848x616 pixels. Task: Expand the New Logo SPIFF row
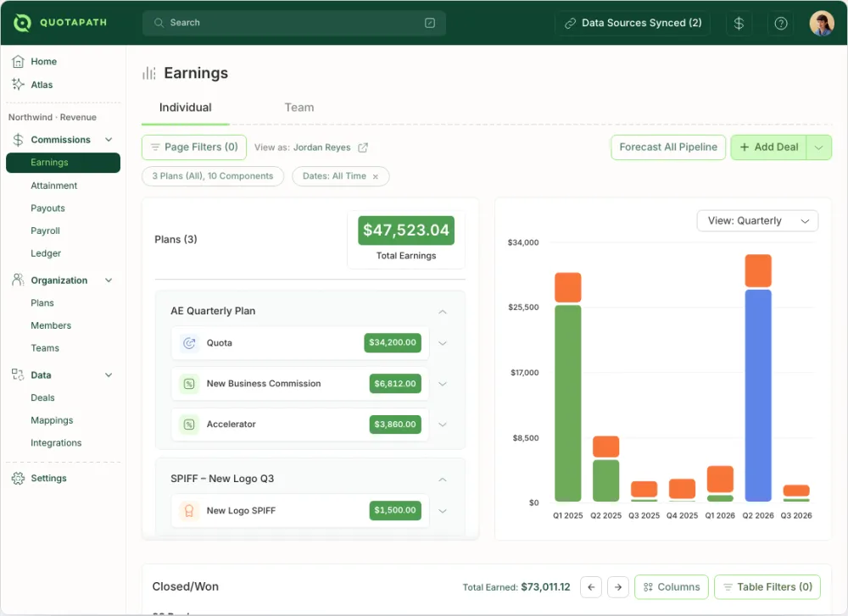pyautogui.click(x=443, y=511)
